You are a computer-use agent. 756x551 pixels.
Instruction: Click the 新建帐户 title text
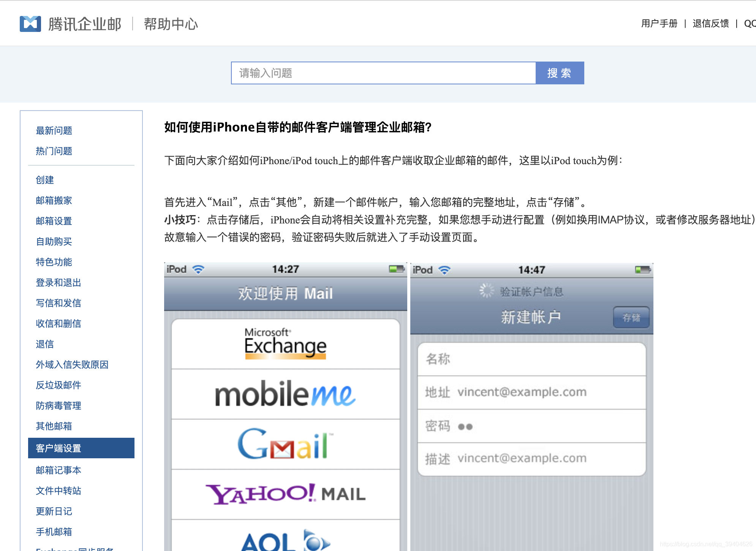[531, 317]
